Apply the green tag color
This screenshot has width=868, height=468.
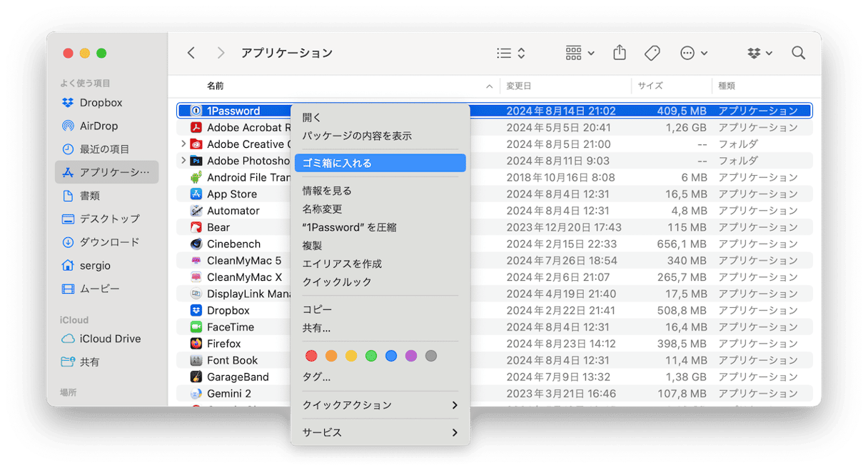[371, 356]
